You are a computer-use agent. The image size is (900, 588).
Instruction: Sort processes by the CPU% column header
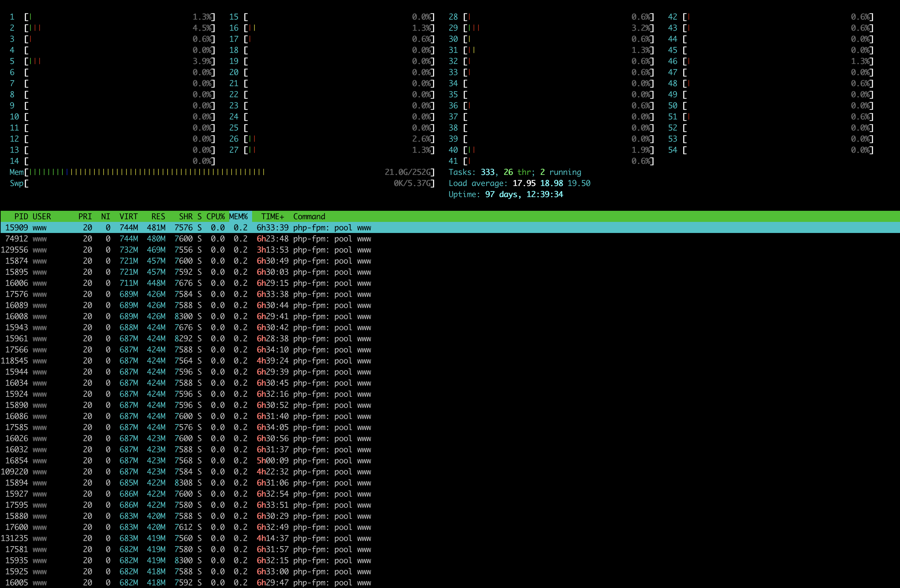[x=216, y=216]
